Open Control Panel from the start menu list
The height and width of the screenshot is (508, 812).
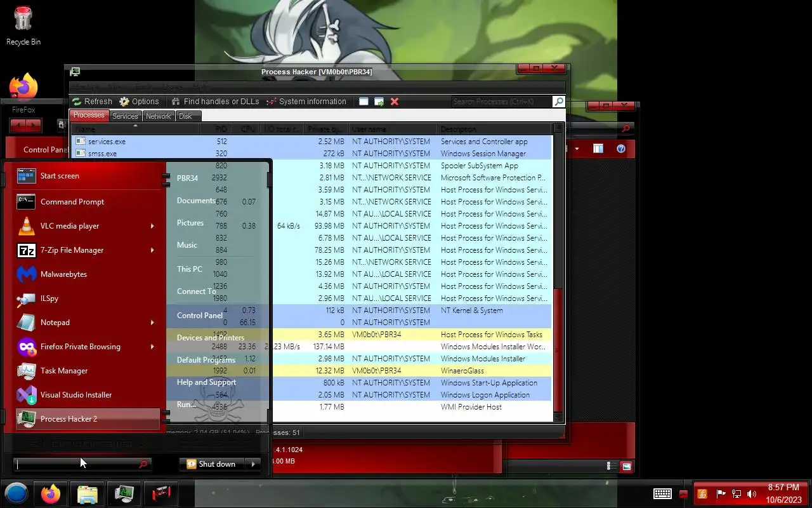click(200, 316)
